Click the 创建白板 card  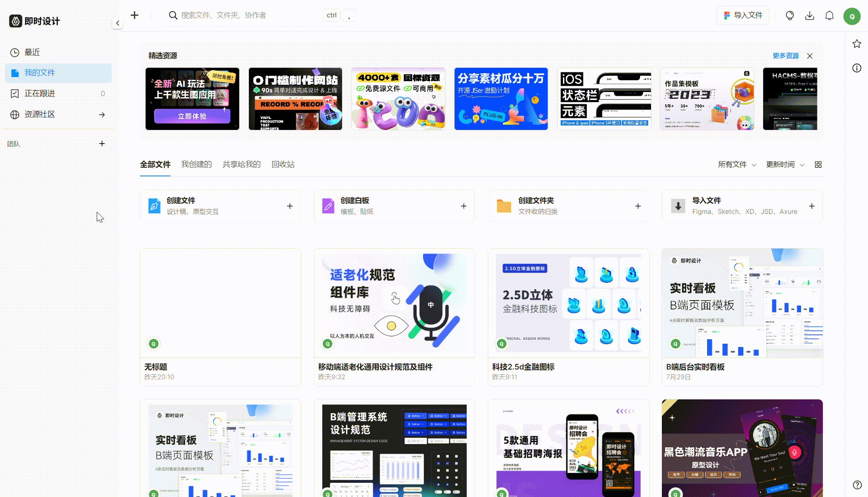click(394, 206)
